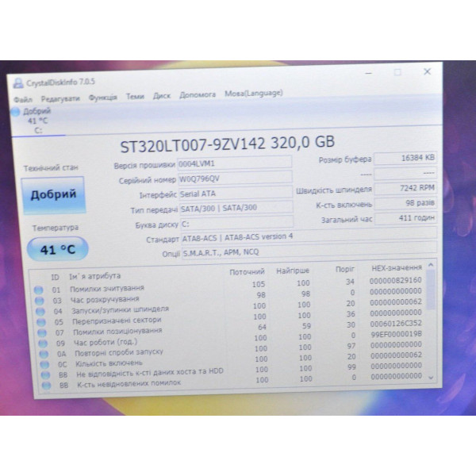Viewport: 476px width, 476px height.
Task: Click the firmware version field 0004LVM1
Action: pyautogui.click(x=235, y=163)
